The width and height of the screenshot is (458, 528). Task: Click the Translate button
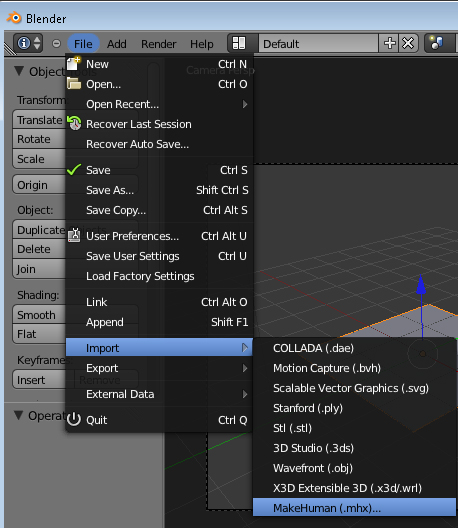tap(39, 120)
